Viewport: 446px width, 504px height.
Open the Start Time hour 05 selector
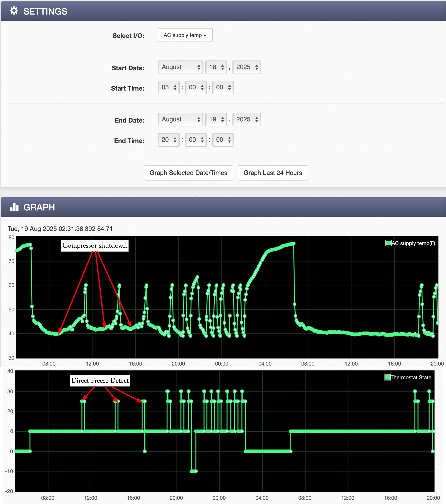(x=169, y=88)
